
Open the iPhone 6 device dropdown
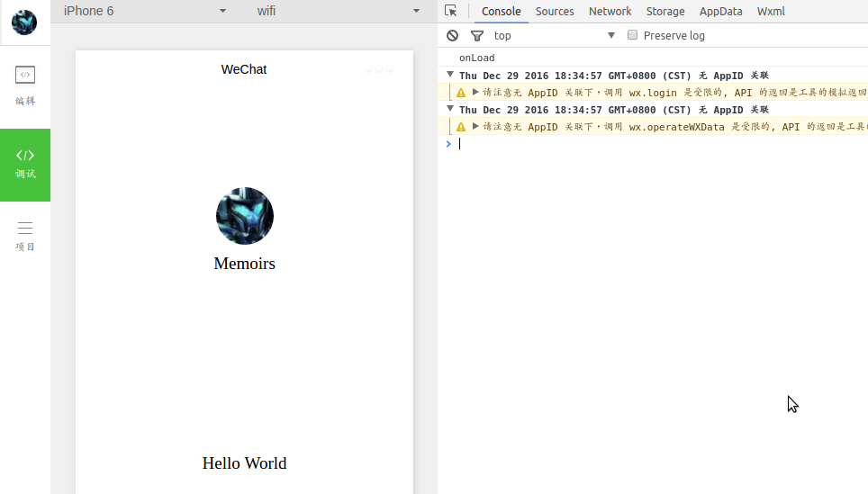tap(145, 11)
